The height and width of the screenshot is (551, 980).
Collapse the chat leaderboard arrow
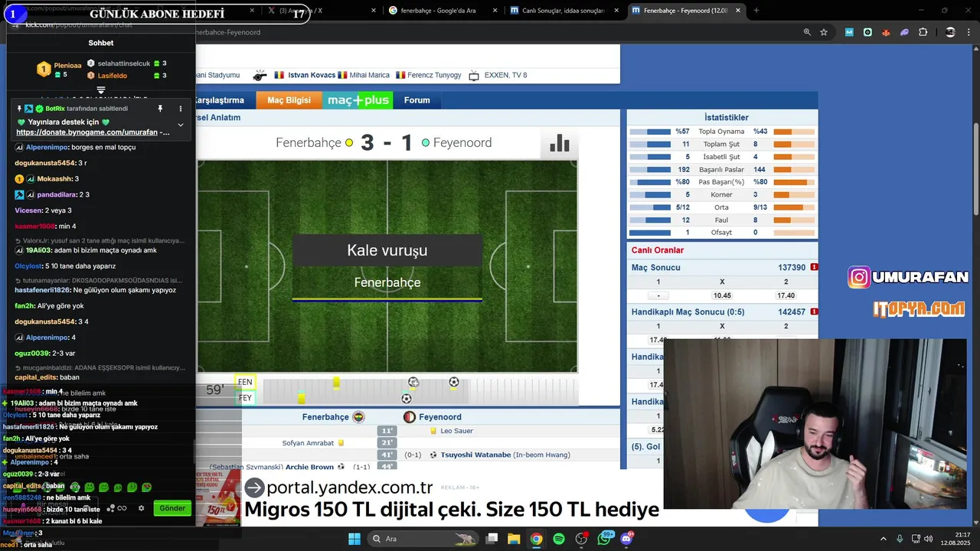(100, 90)
